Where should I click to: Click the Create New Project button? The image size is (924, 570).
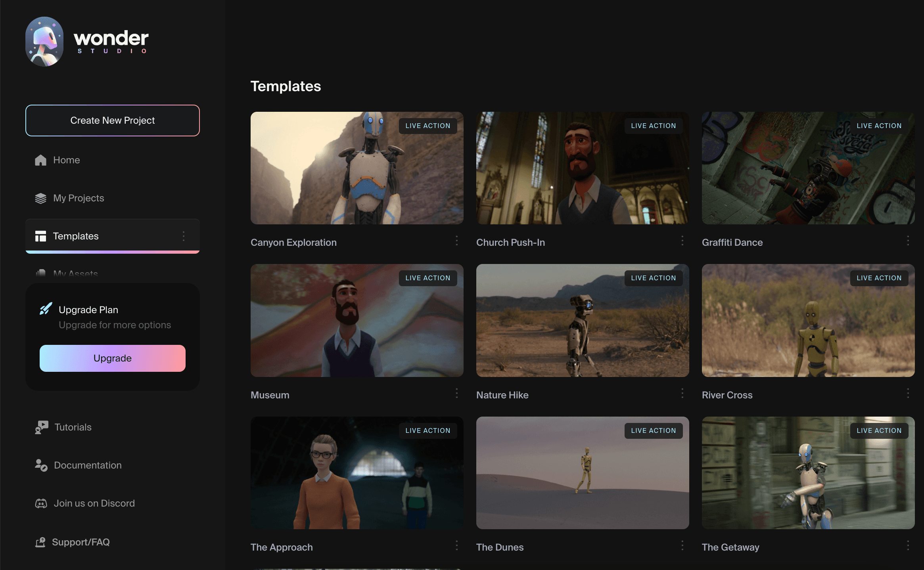point(113,121)
